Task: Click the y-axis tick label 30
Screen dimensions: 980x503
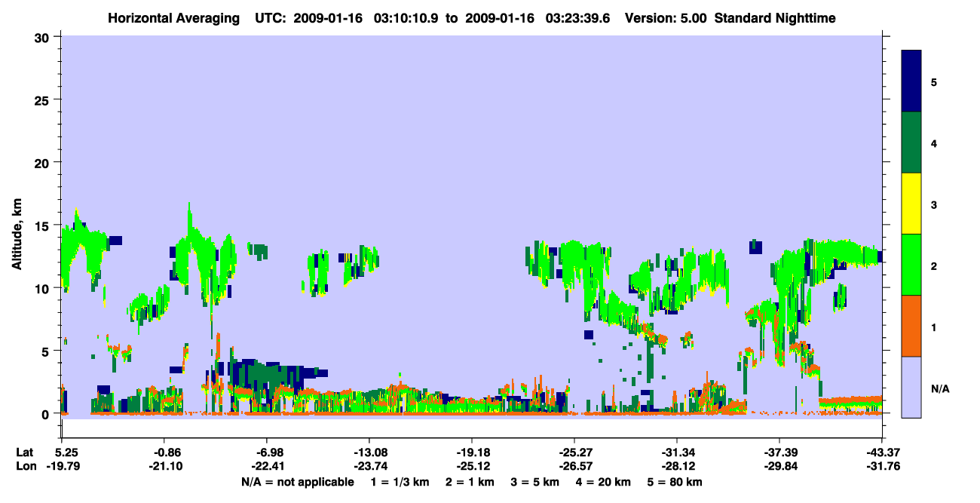Action: (42, 37)
